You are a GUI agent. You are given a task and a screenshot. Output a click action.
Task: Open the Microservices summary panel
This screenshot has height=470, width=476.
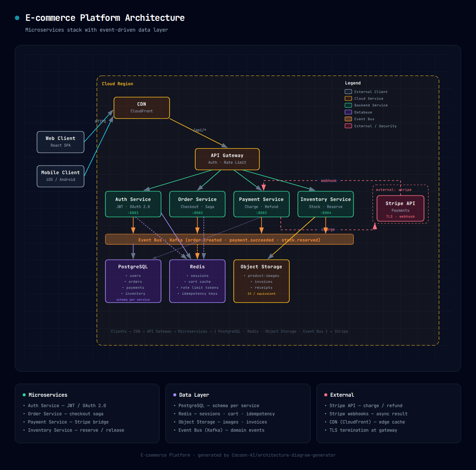click(x=48, y=394)
